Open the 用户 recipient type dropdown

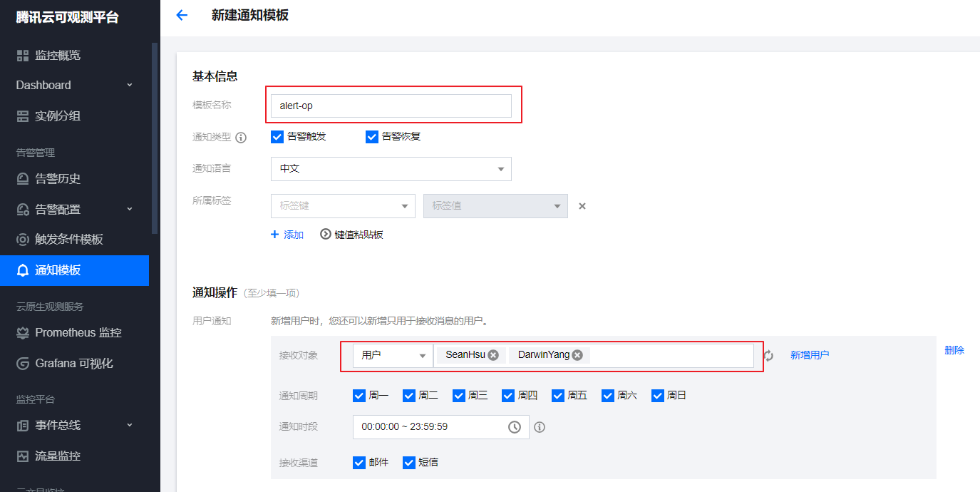point(393,355)
